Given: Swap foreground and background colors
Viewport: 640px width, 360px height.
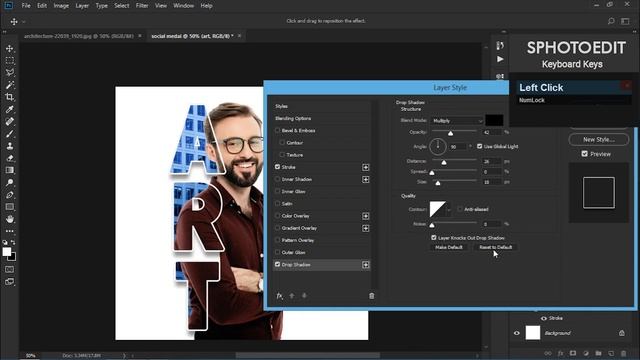Looking at the screenshot, I should [x=13, y=242].
